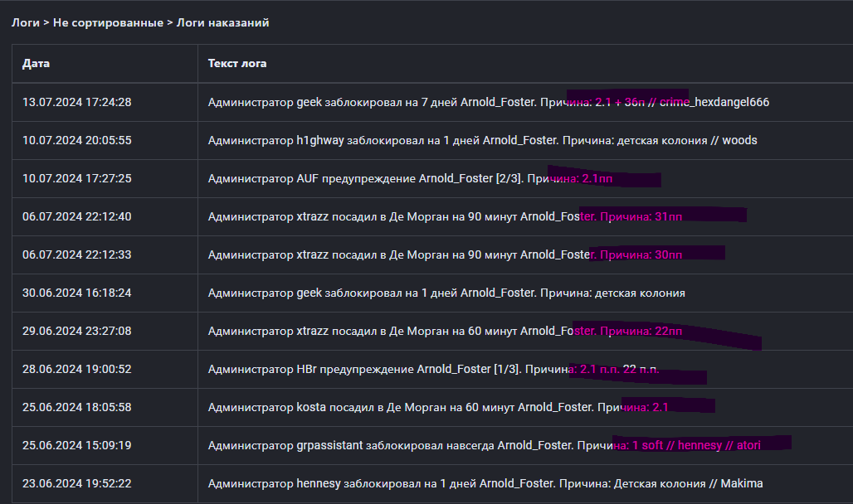Image resolution: width=853 pixels, height=504 pixels.
Task: Select the kosta De Morgan log entry
Action: (x=438, y=408)
